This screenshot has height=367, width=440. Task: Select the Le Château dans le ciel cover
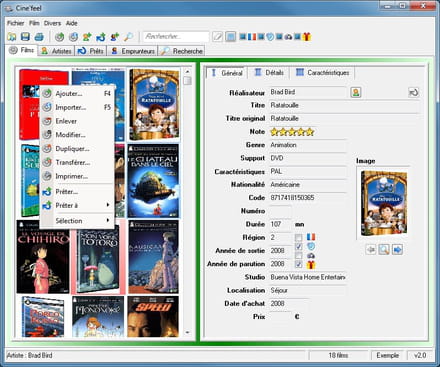tap(153, 181)
